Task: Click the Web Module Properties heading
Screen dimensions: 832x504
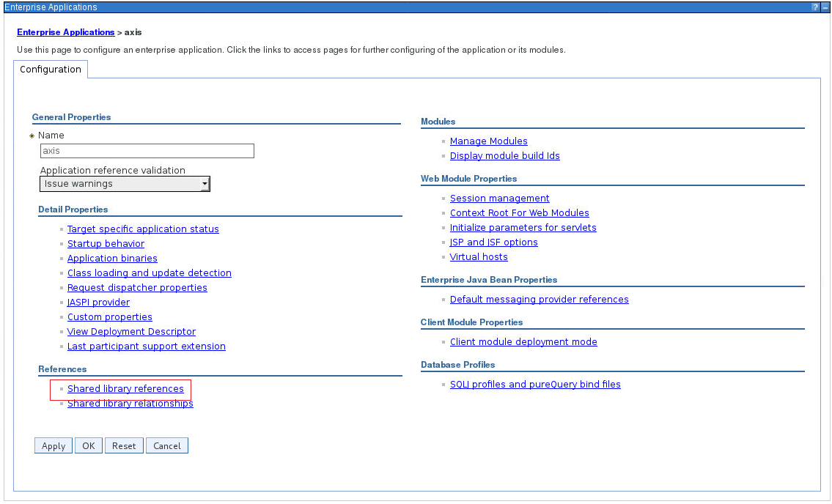Action: pyautogui.click(x=469, y=179)
